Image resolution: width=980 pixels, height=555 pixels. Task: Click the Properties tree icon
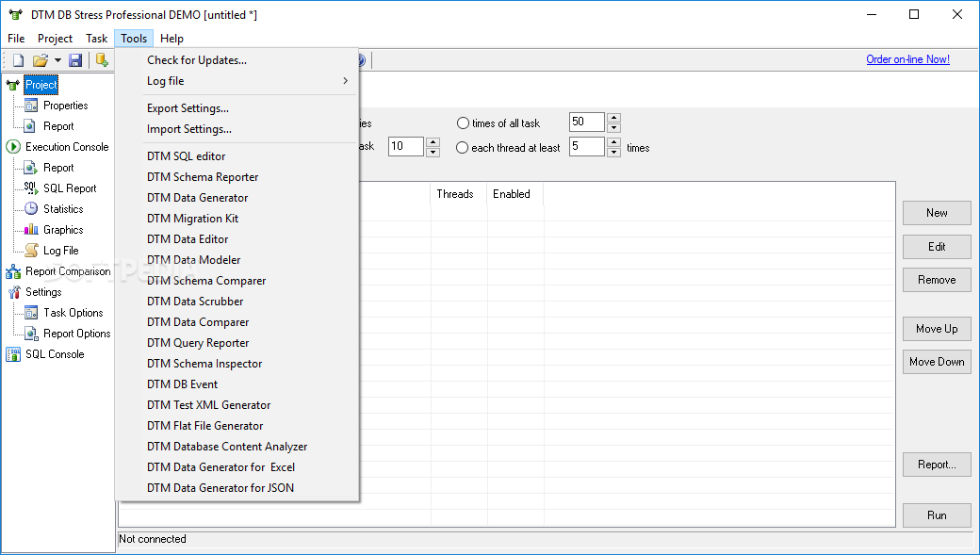tap(30, 105)
